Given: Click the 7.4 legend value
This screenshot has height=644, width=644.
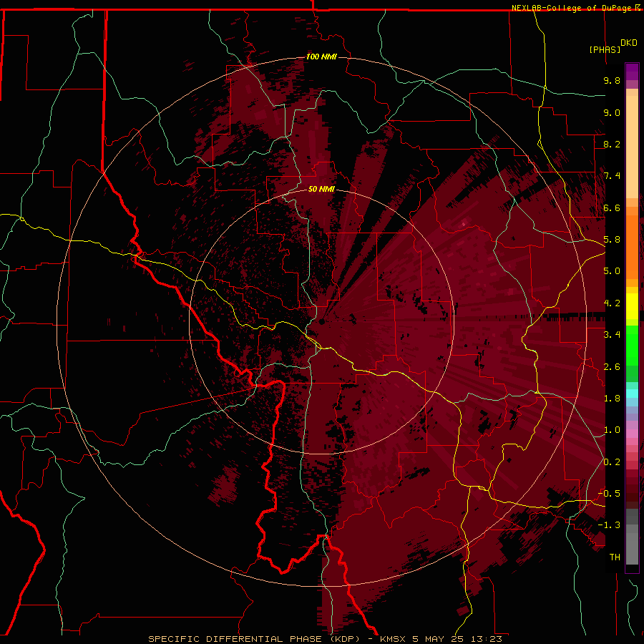Looking at the screenshot, I should [612, 176].
